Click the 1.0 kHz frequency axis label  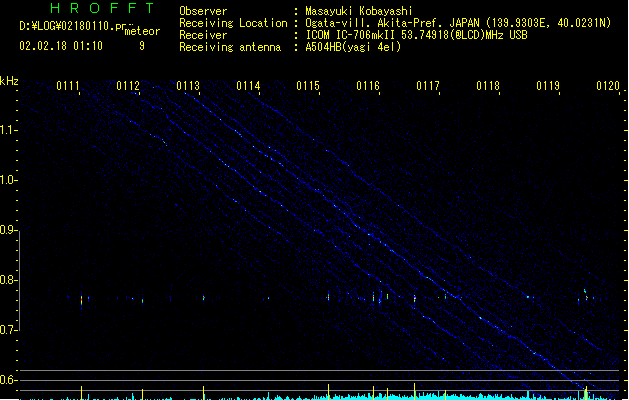[9, 180]
